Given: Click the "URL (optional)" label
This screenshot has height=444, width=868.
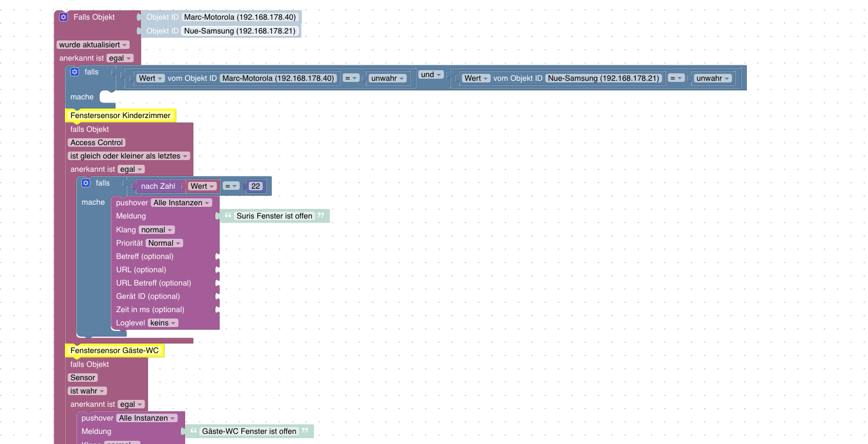Looking at the screenshot, I should [x=141, y=270].
